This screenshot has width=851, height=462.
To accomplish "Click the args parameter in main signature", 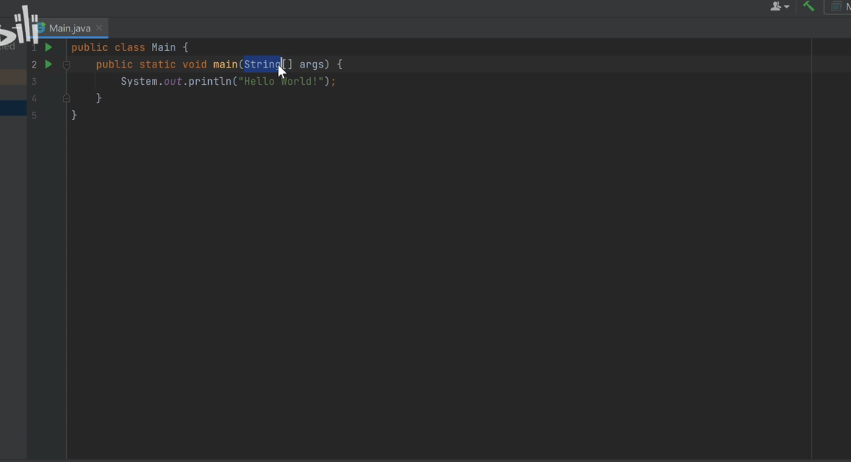I will [x=312, y=65].
